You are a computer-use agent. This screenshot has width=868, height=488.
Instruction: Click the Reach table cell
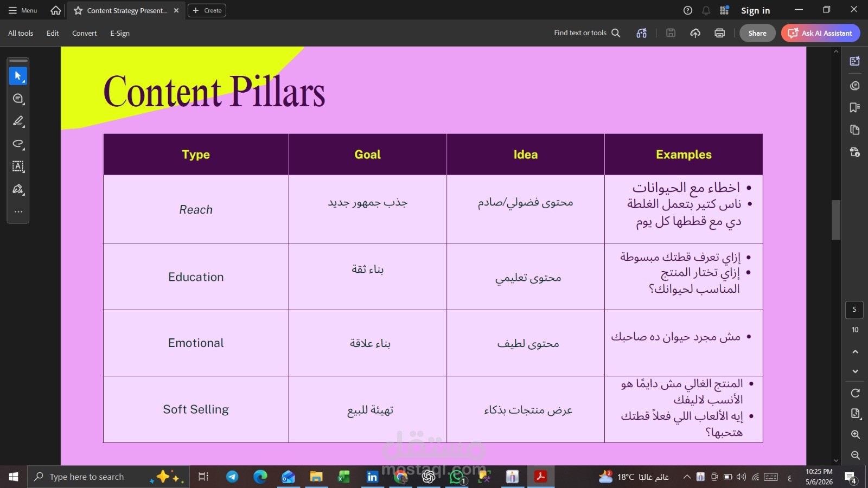coord(196,209)
